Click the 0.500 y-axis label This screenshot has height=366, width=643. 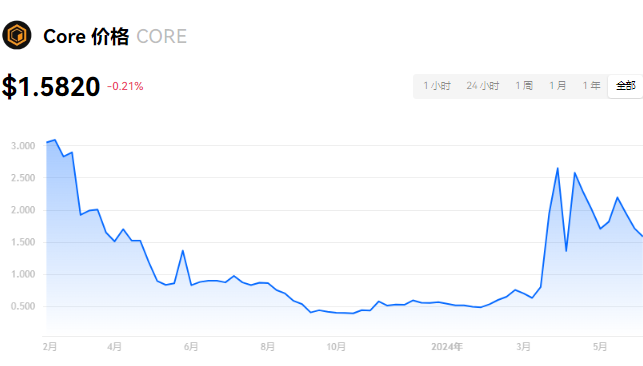23,307
